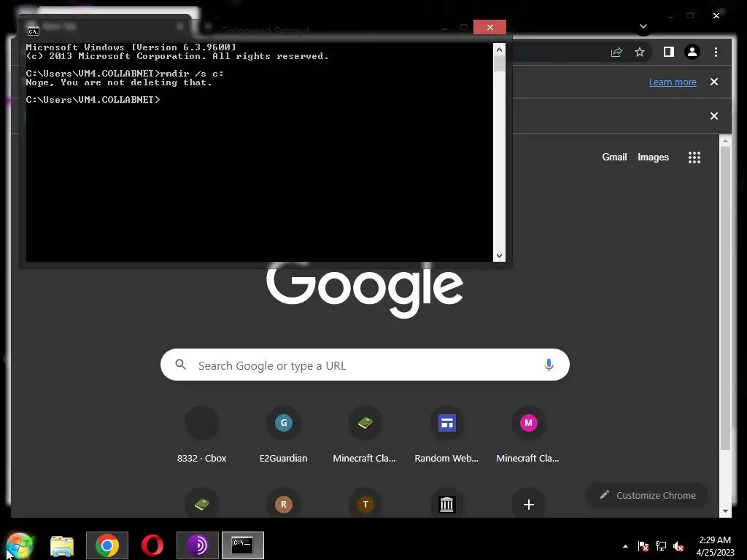Open Chrome's three-dot menu
This screenshot has height=560, width=747.
coord(716,52)
